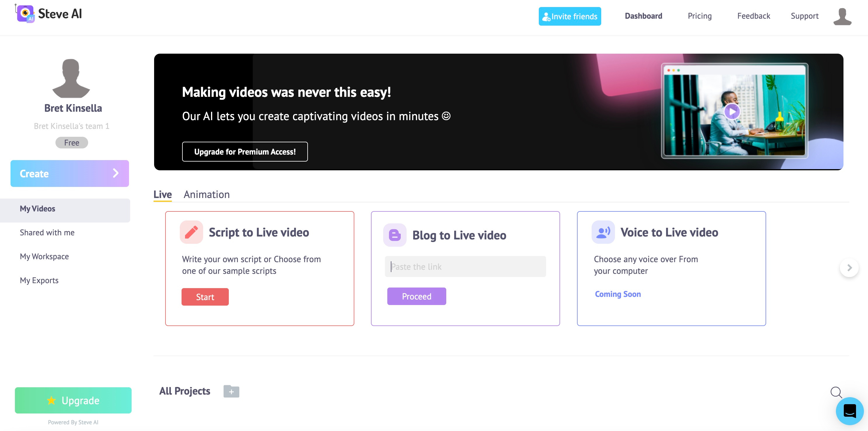This screenshot has height=431, width=868.
Task: Click the Invite friends button
Action: (570, 17)
